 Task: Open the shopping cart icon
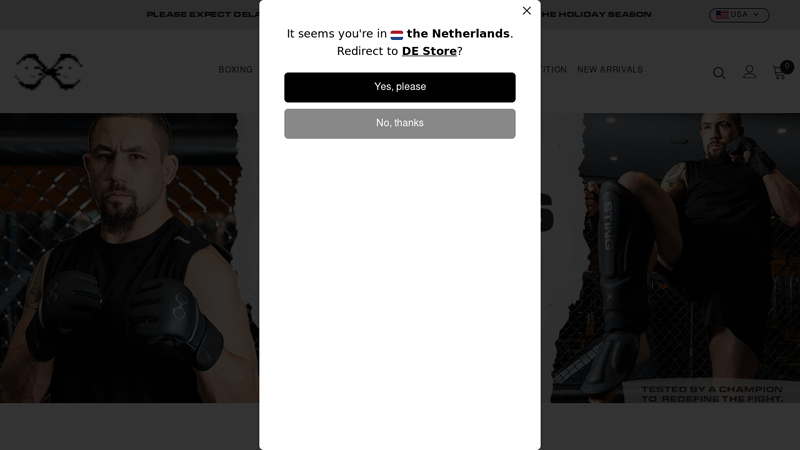[779, 73]
